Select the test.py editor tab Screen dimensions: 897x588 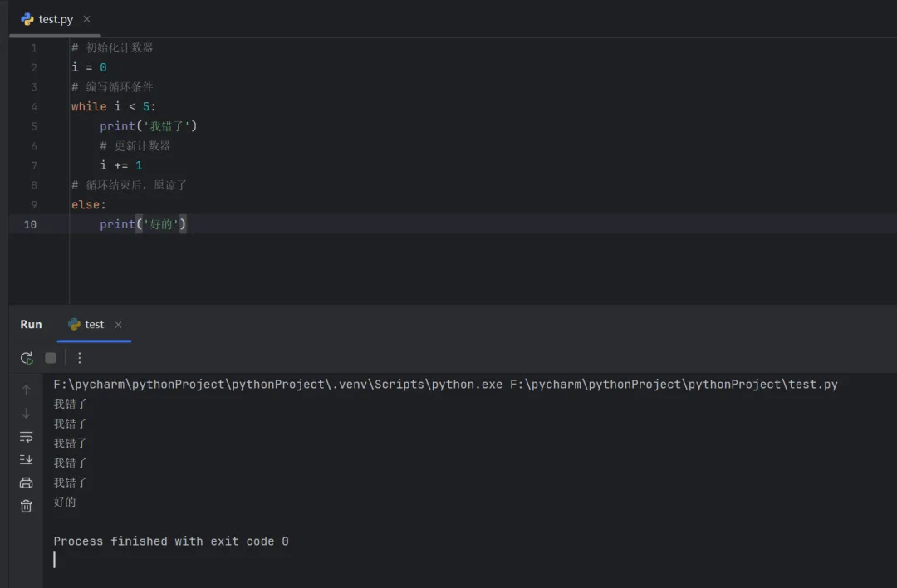click(x=56, y=19)
